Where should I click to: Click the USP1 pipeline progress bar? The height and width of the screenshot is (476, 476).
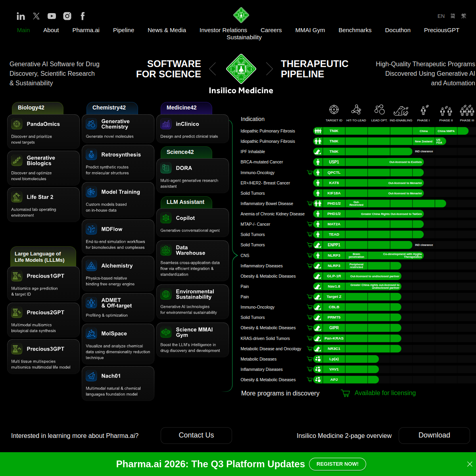coord(369,162)
